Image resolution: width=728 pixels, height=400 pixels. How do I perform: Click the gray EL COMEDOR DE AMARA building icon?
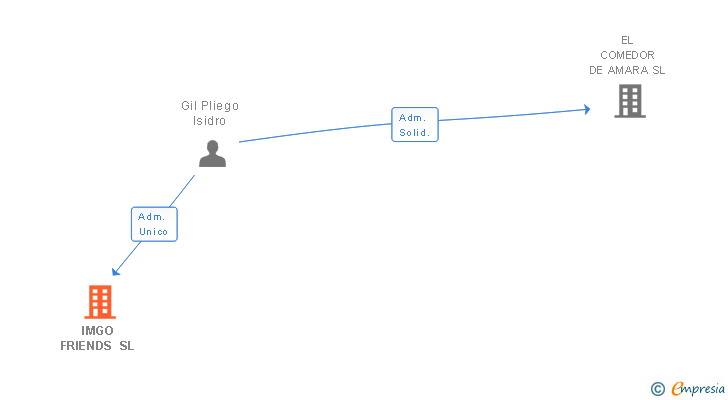(x=630, y=101)
